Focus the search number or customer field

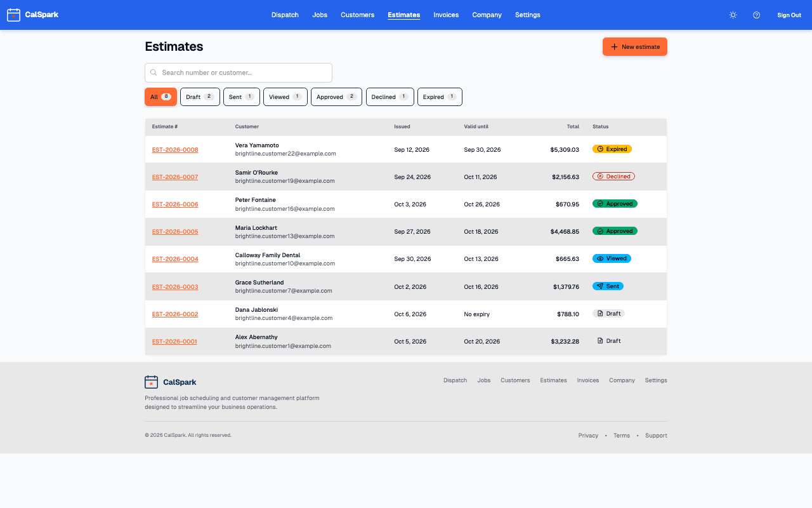pyautogui.click(x=239, y=72)
